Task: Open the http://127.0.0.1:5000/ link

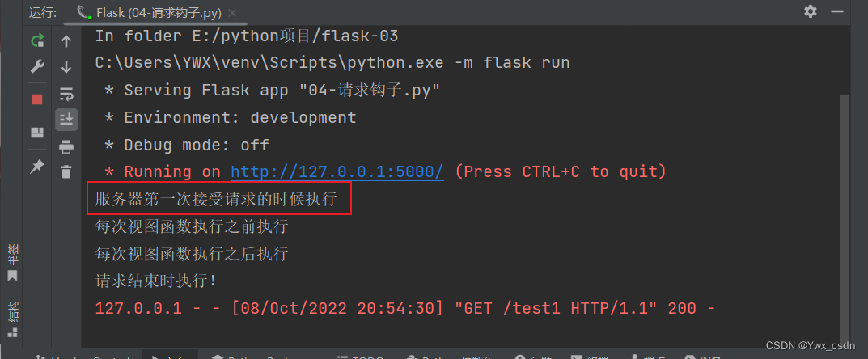Action: point(337,171)
